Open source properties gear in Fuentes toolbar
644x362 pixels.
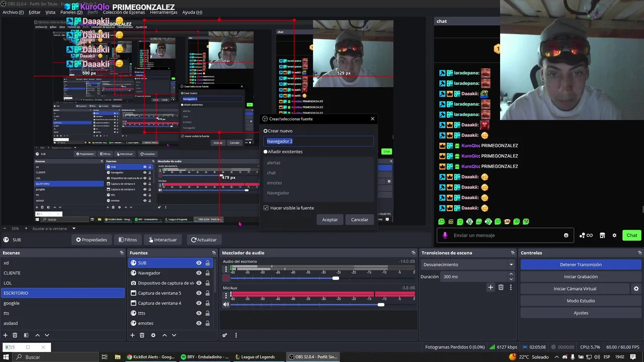click(153, 335)
